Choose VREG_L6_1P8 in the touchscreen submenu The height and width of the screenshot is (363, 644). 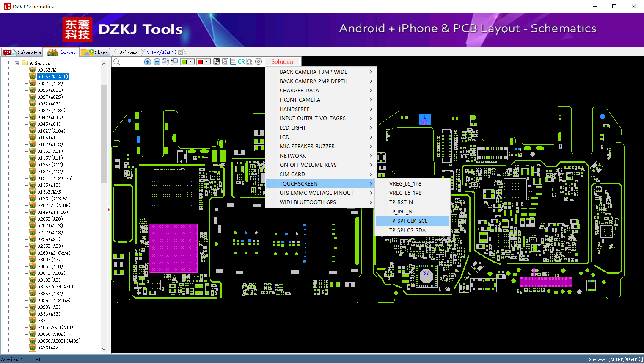tap(413, 184)
